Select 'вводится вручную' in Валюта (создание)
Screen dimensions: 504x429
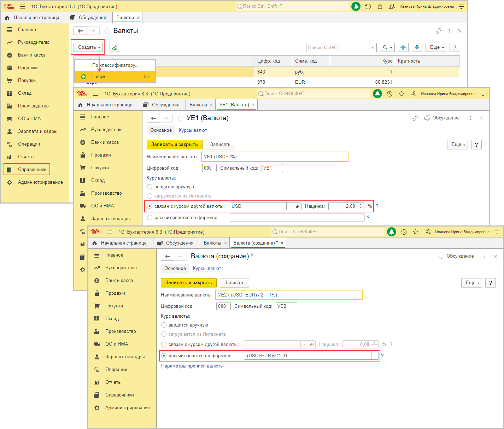tap(164, 325)
